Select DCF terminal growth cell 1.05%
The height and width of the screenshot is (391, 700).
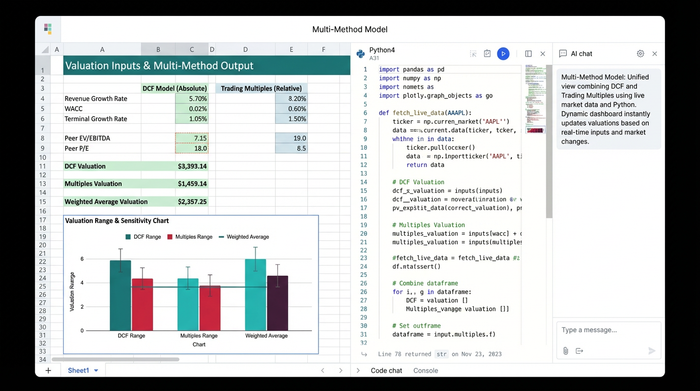192,119
